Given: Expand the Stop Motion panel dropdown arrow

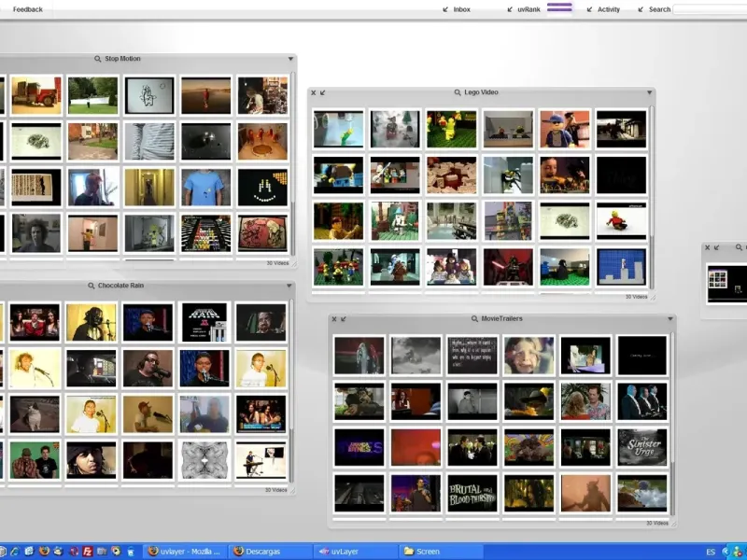Looking at the screenshot, I should 289,60.
